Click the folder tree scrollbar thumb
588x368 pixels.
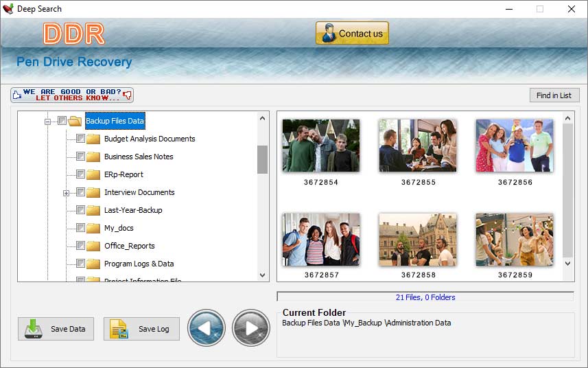coord(263,159)
